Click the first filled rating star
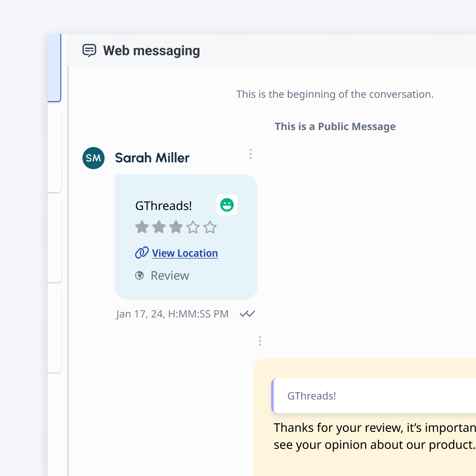Viewport: 476px width, 476px height. point(142,227)
